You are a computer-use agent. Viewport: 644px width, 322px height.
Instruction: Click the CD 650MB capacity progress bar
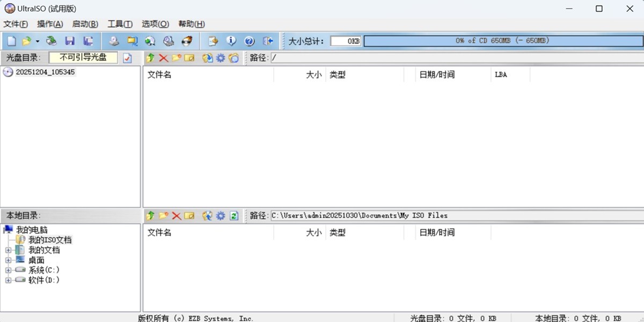pos(502,41)
